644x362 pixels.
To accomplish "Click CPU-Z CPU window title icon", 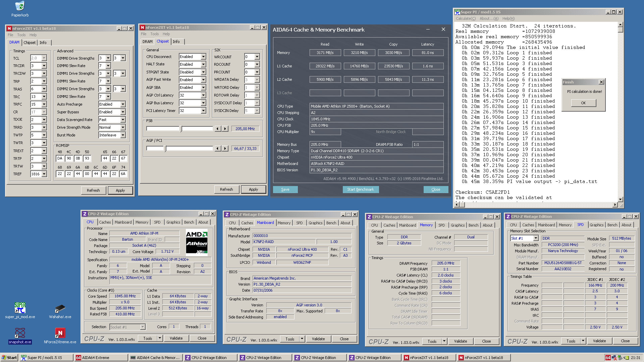I will (x=85, y=214).
